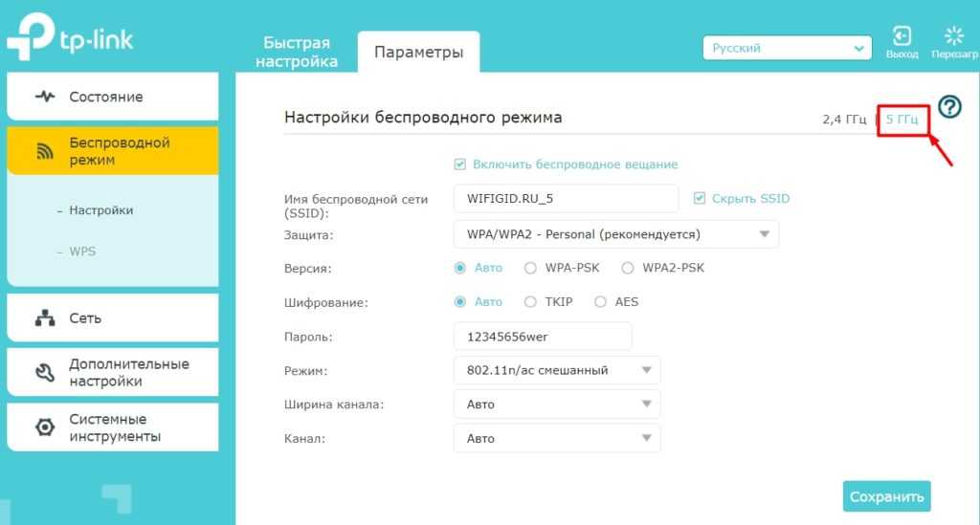Open the Канал dropdown
The image size is (980, 525).
557,438
